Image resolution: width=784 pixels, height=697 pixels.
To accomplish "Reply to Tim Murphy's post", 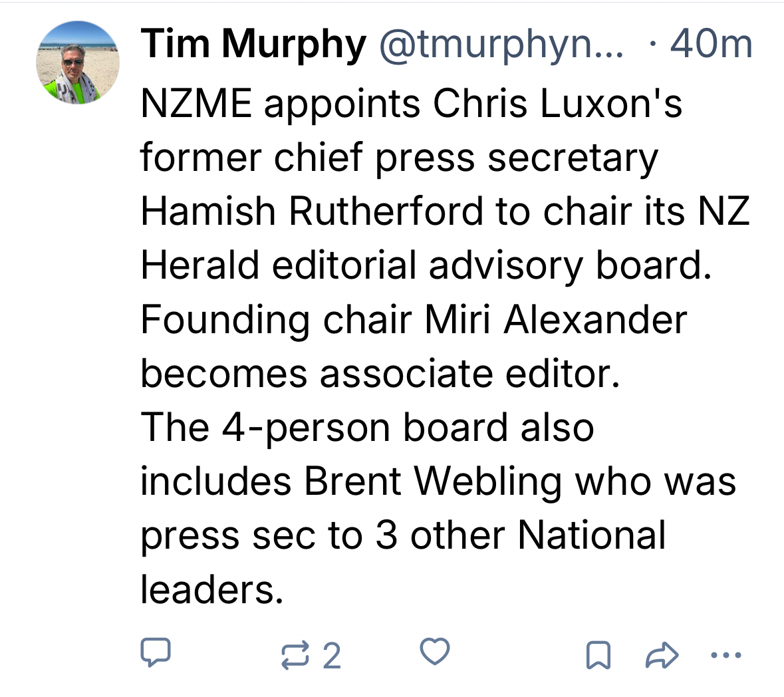I will [156, 653].
